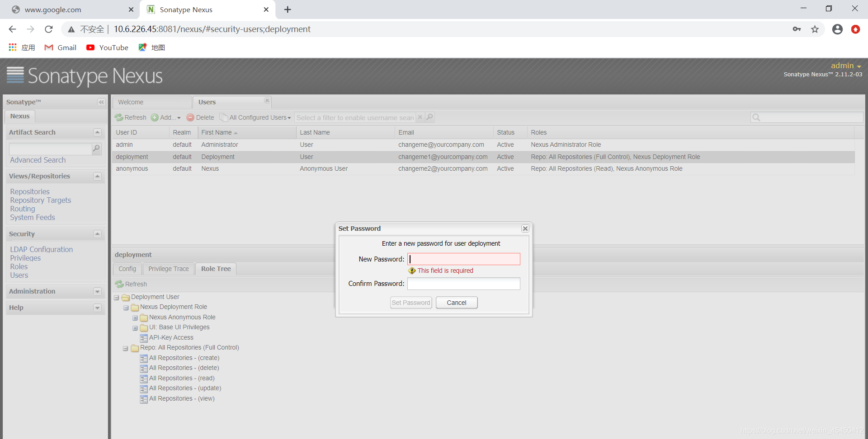Clear the username filter with X icon
The width and height of the screenshot is (868, 439).
(420, 117)
